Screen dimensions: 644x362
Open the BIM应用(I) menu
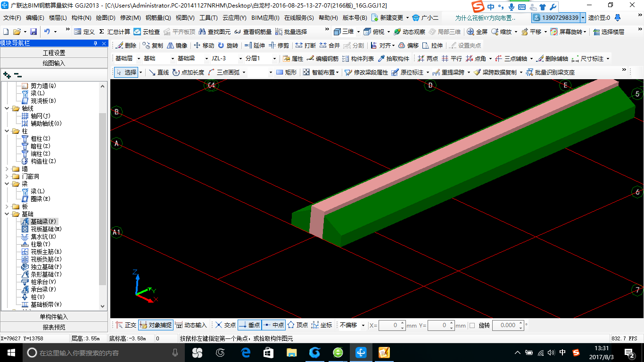pos(265,18)
